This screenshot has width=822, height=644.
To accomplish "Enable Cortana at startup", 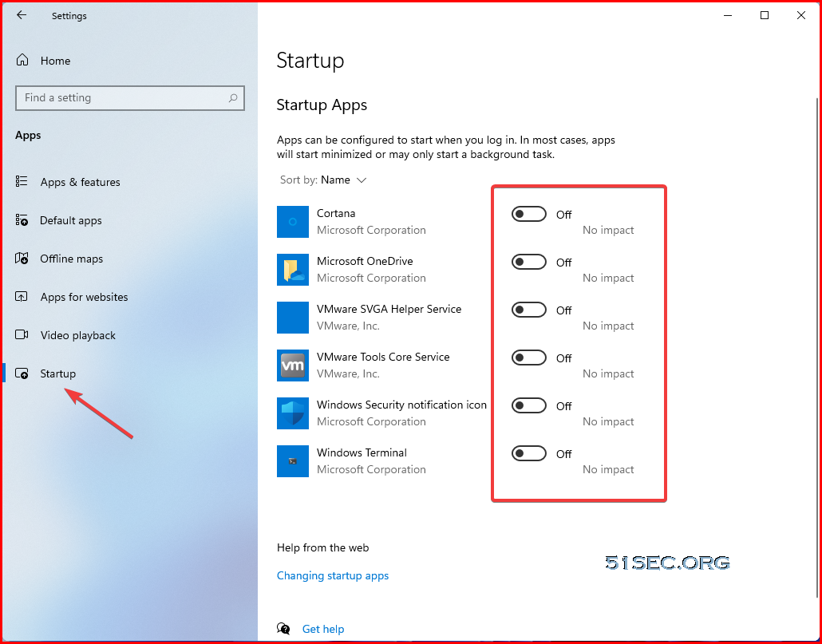I will [529, 215].
